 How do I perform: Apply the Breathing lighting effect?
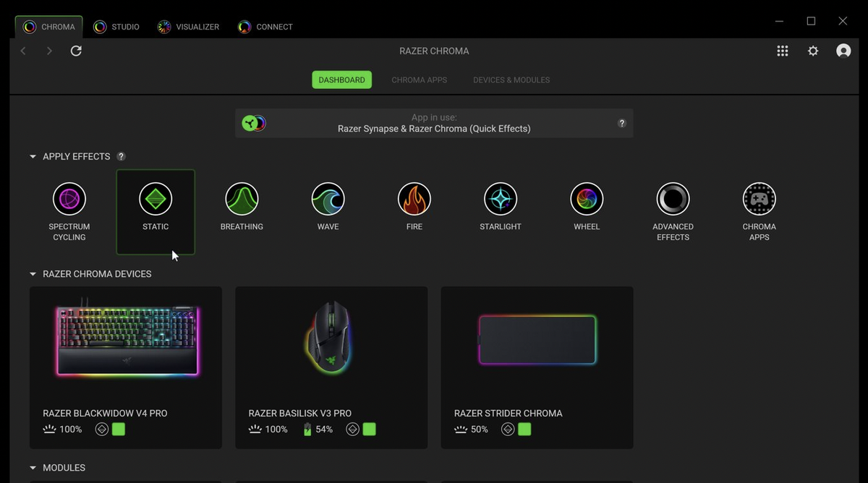pos(242,199)
